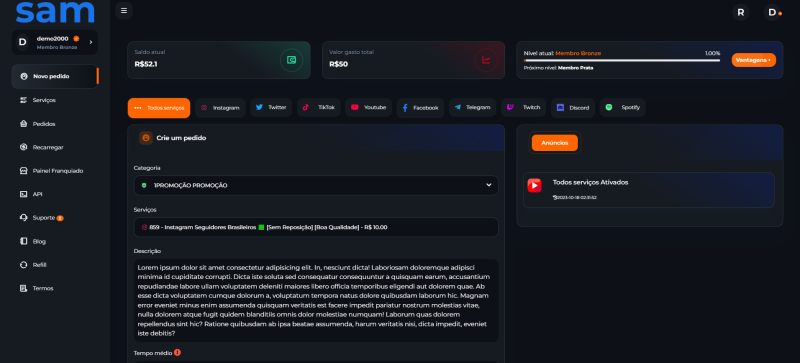Click the Suporte notification badge
Image resolution: width=800 pixels, height=363 pixels.
point(60,218)
